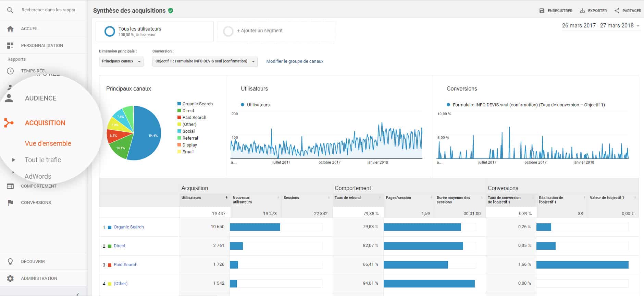Click the Conversions flag icon
Viewport: 644px width, 296px height.
pyautogui.click(x=10, y=203)
